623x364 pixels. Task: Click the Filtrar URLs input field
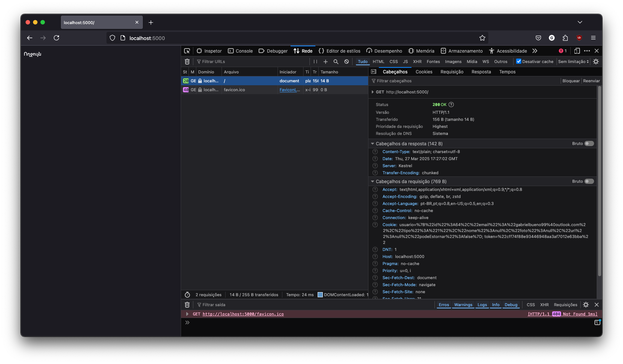pos(252,62)
